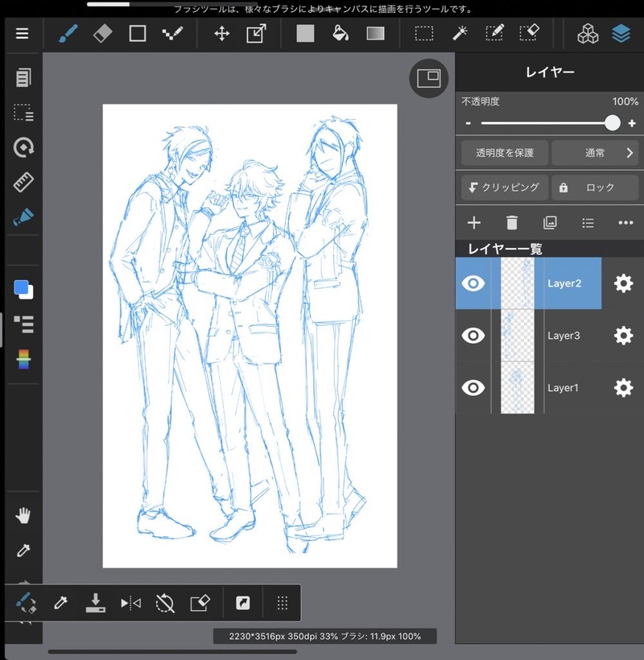Choose the Bucket fill tool

(340, 34)
